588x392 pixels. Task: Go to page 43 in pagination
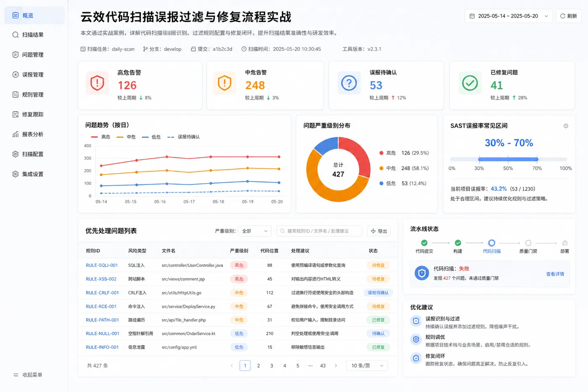(323, 366)
